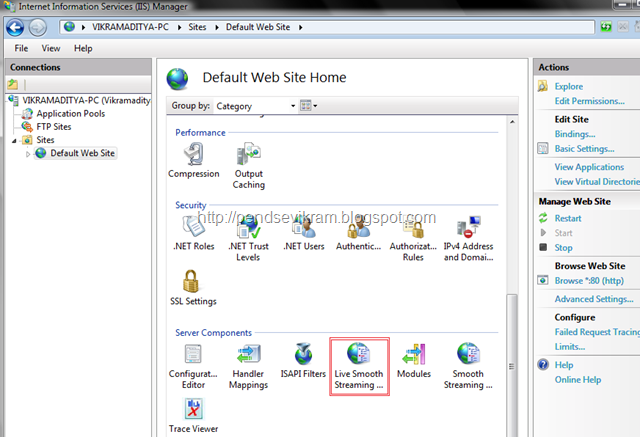Viewport: 640px width, 437px height.
Task: Click the feature view scrollbar thumb
Action: pos(512,366)
